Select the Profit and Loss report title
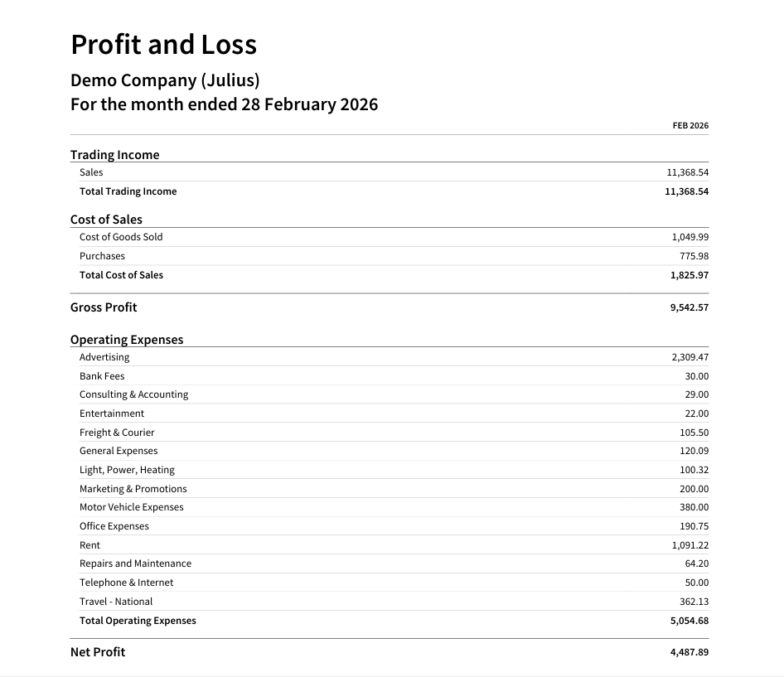Image resolution: width=784 pixels, height=677 pixels. pos(163,44)
